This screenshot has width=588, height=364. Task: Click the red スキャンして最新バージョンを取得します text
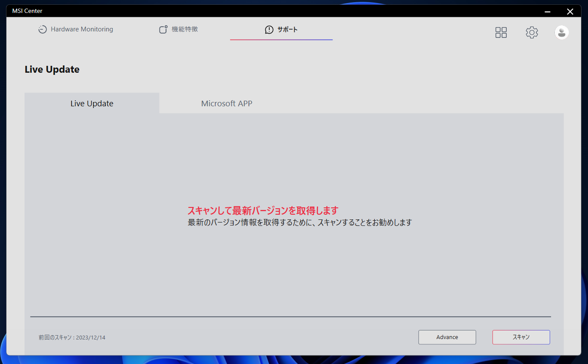(263, 211)
